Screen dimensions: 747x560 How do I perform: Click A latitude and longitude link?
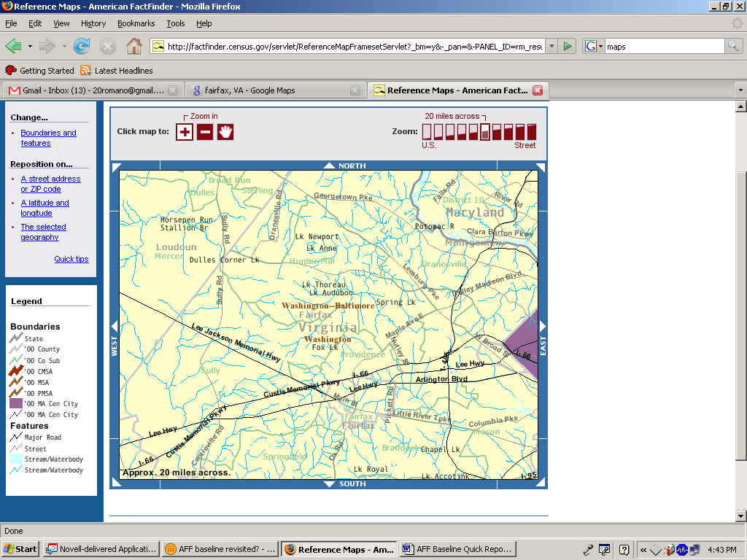pos(44,208)
